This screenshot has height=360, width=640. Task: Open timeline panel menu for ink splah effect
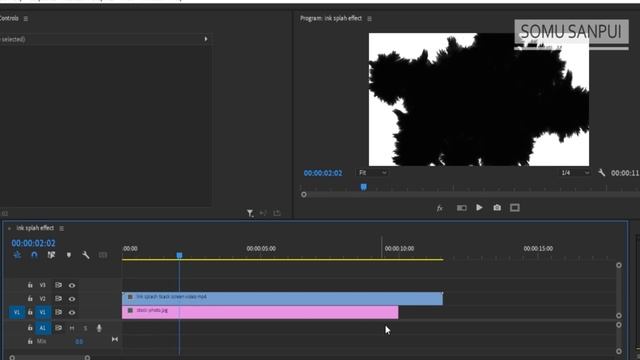62,228
